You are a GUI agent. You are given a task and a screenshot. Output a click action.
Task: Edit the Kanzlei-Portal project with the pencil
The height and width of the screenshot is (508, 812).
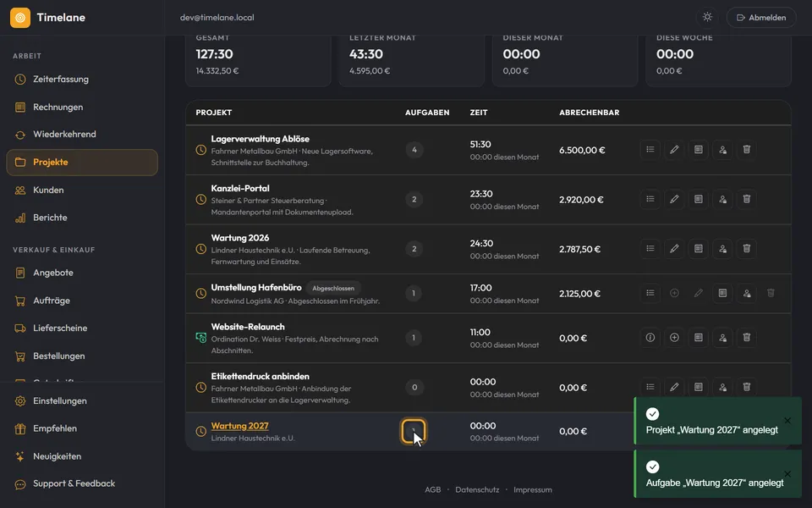point(674,199)
